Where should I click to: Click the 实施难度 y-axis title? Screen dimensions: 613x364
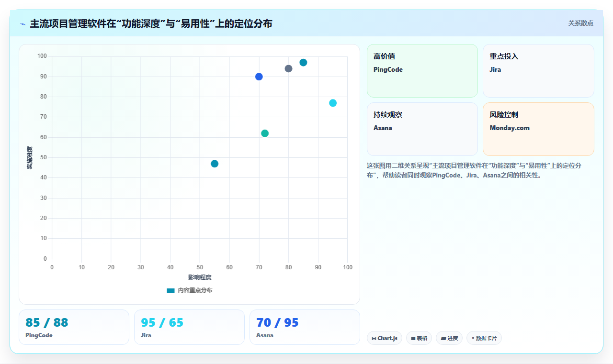coord(30,158)
